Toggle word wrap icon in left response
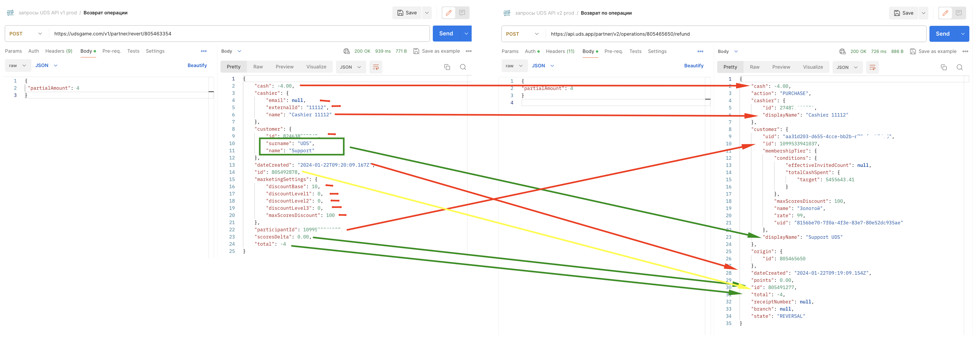Viewport: 980px width, 338px height. pos(376,67)
